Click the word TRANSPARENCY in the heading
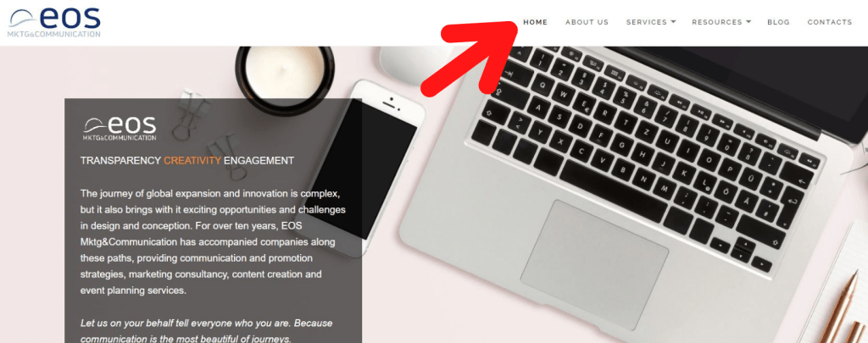Viewport: 868px width, 343px height. pos(120,161)
